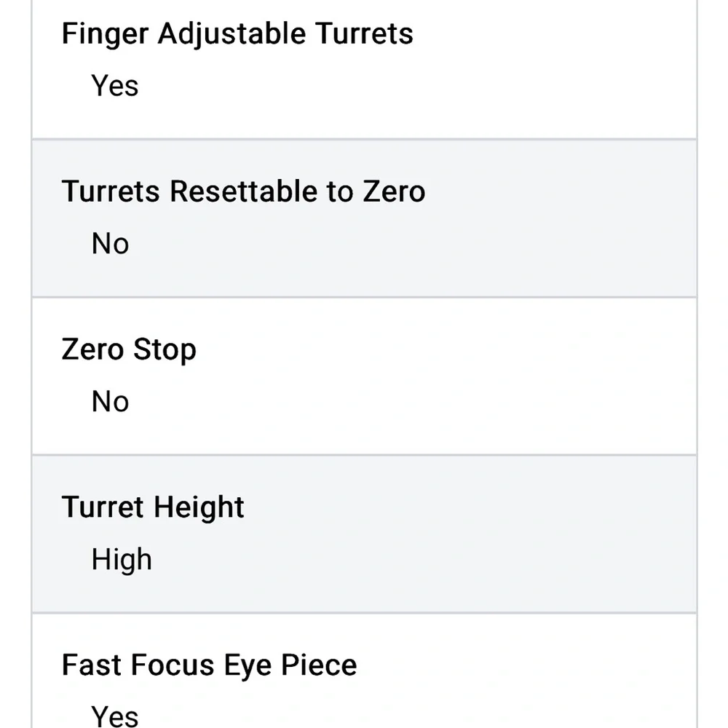Click the word Stop in Zero Stop heading
Screen dimensions: 728x728
[x=164, y=350]
